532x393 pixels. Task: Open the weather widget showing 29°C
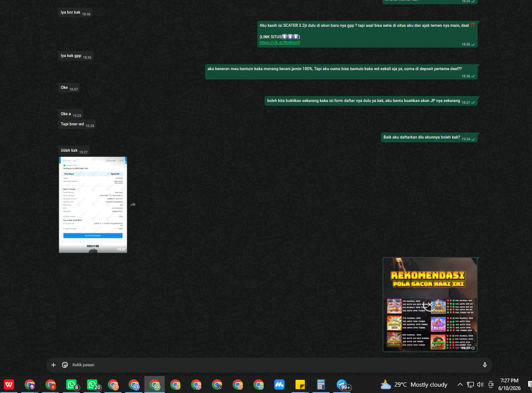[414, 385]
